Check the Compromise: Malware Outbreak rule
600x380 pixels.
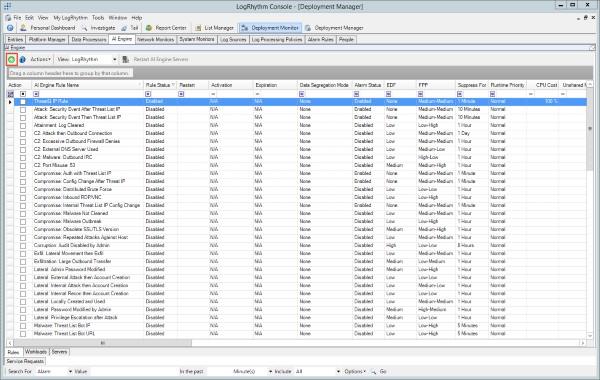coord(23,222)
